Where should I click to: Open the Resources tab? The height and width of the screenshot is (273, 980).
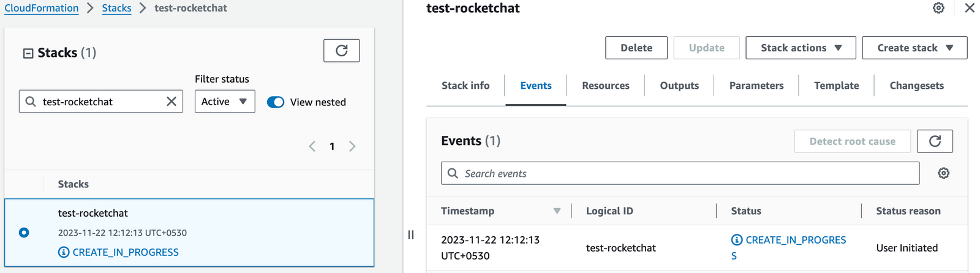pyautogui.click(x=606, y=86)
